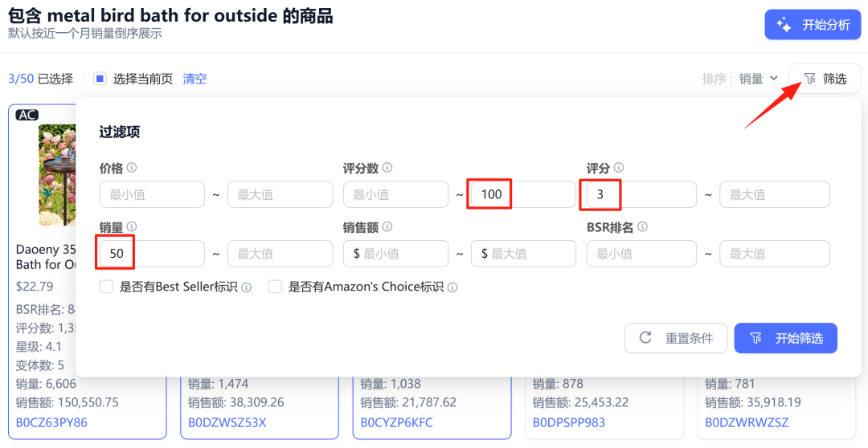This screenshot has height=448, width=868.
Task: Click the info icon next to 评分
Action: (619, 168)
